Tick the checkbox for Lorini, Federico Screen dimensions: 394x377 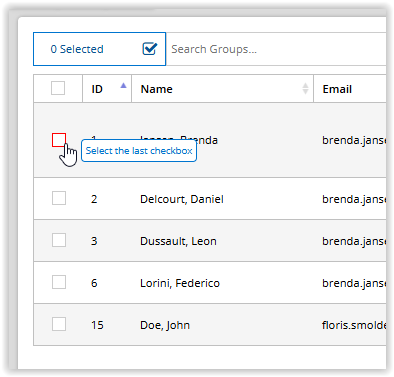[59, 282]
